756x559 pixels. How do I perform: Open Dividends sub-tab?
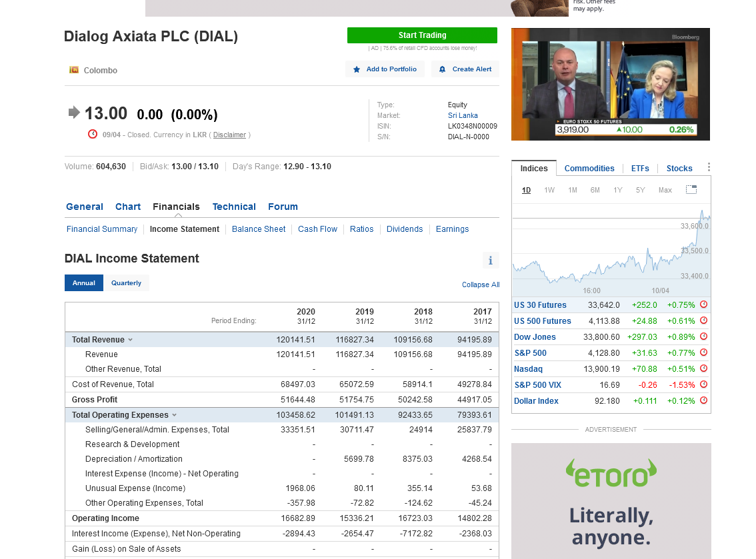[405, 229]
